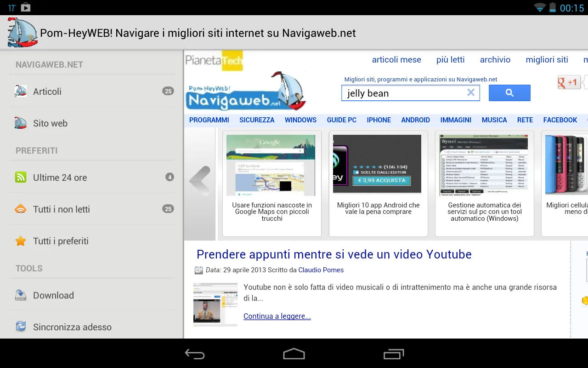The width and height of the screenshot is (588, 368).
Task: Click Continua a leggere link
Action: (x=277, y=316)
